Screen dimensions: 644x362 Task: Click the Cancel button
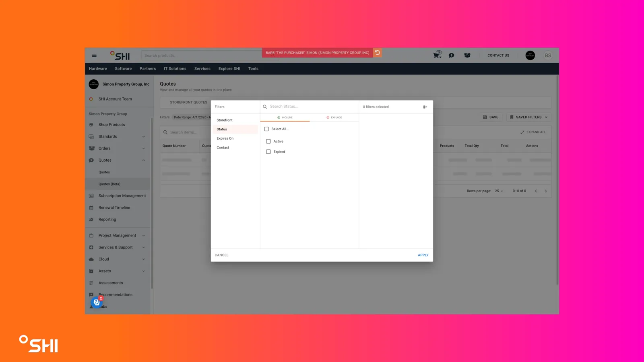pyautogui.click(x=221, y=255)
